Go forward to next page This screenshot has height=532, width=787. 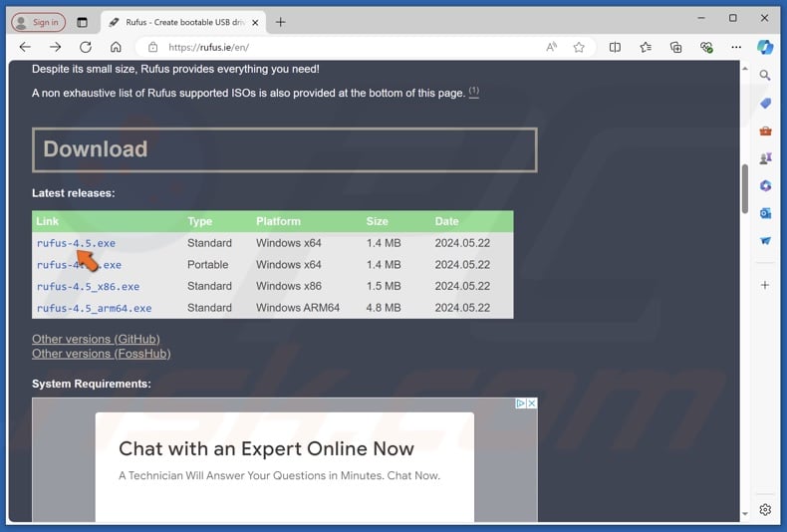point(55,47)
